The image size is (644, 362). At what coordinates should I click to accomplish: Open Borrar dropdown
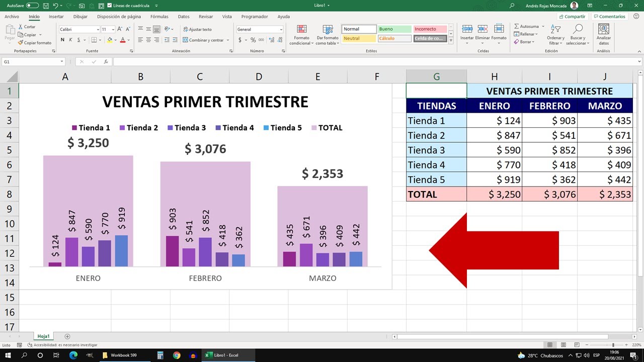pyautogui.click(x=524, y=42)
